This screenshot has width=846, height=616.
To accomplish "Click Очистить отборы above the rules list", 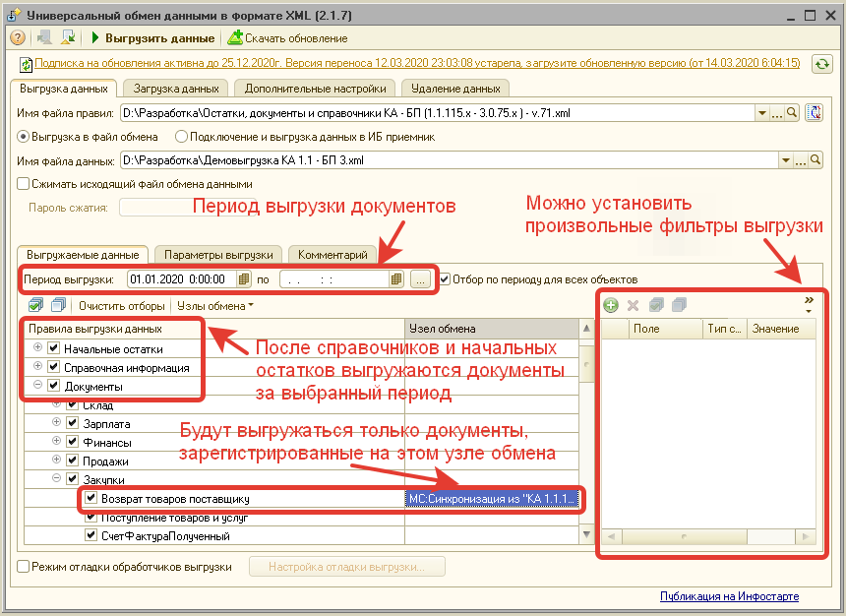I will [x=121, y=306].
